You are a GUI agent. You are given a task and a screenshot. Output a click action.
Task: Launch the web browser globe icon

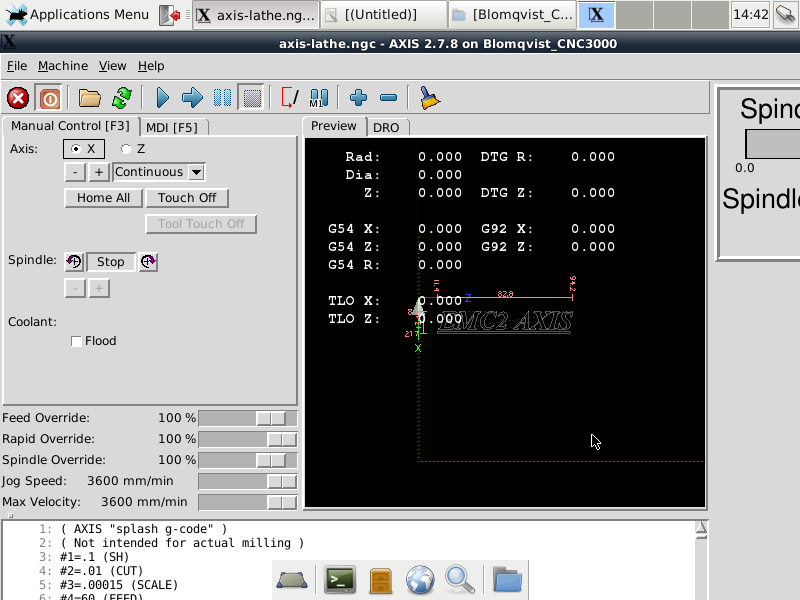420,581
